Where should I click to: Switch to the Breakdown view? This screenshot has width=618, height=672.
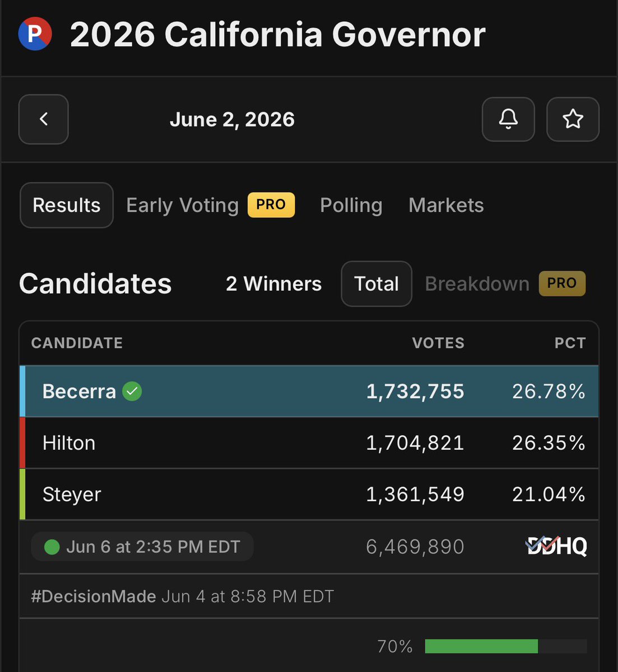[x=477, y=283]
